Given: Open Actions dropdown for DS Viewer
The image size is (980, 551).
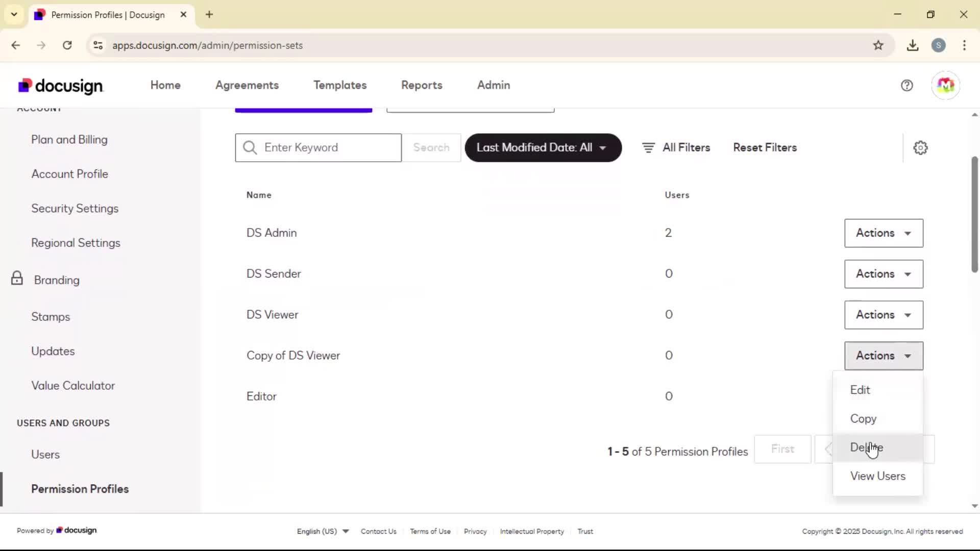Looking at the screenshot, I should pyautogui.click(x=884, y=315).
